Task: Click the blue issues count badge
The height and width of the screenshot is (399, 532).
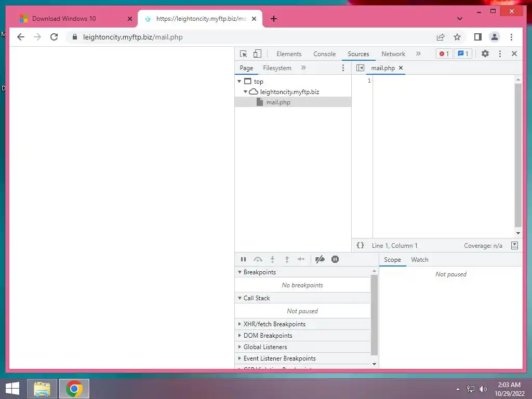Action: pyautogui.click(x=463, y=54)
